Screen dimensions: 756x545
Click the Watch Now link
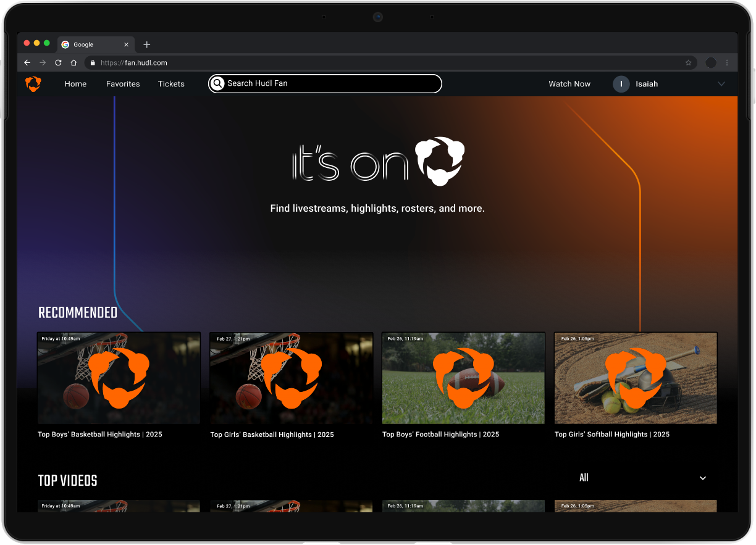pos(569,84)
